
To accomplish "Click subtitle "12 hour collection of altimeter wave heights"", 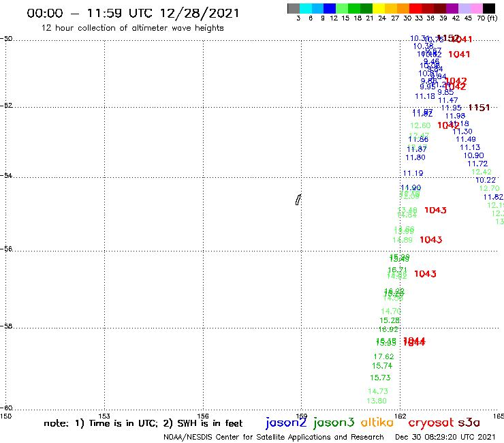I will click(x=132, y=28).
